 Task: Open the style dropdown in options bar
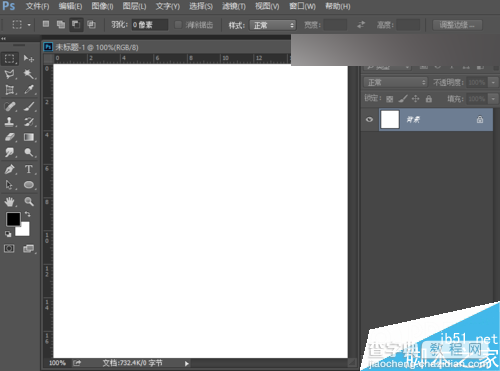tap(273, 25)
